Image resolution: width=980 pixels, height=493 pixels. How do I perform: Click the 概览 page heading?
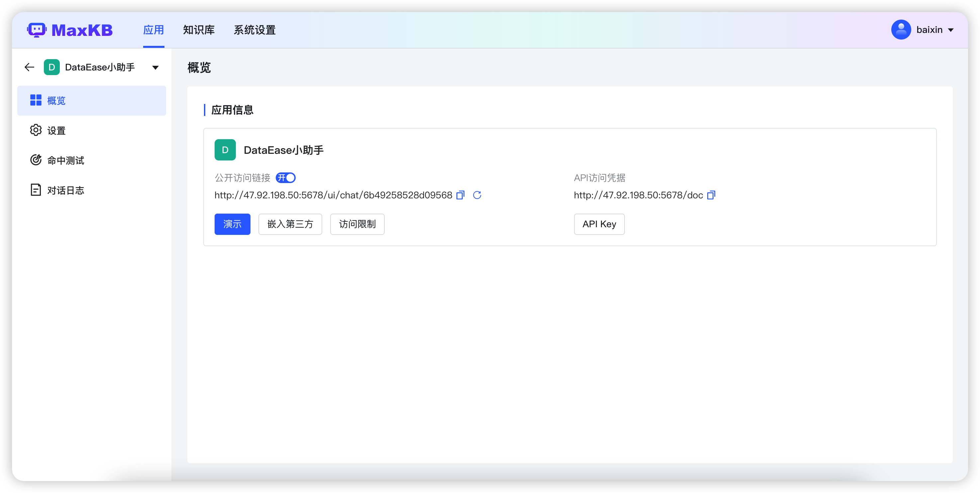199,68
